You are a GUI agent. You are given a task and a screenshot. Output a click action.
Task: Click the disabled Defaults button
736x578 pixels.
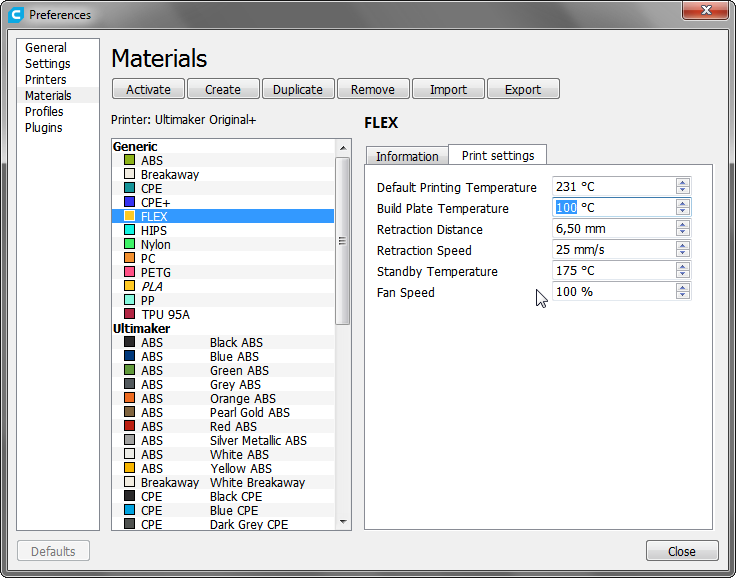click(x=53, y=551)
